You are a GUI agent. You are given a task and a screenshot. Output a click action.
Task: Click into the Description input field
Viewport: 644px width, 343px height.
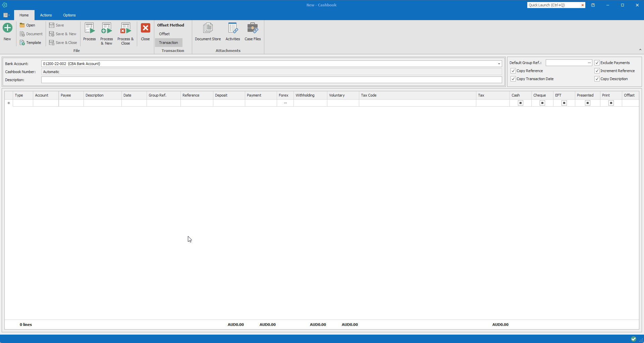[271, 80]
